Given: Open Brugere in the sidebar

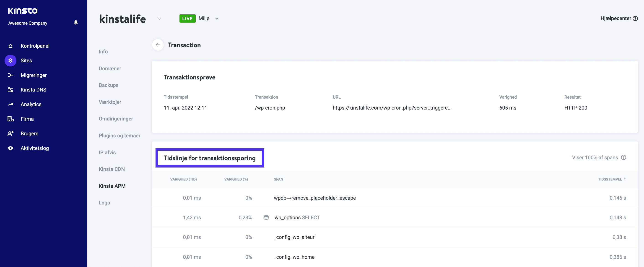Looking at the screenshot, I should coord(29,133).
